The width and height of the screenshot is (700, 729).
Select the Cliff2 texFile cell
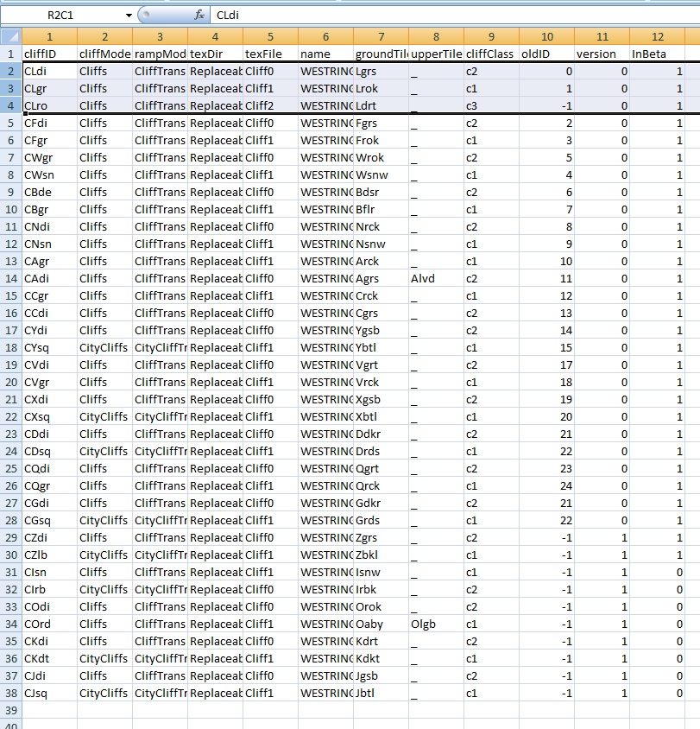click(270, 105)
